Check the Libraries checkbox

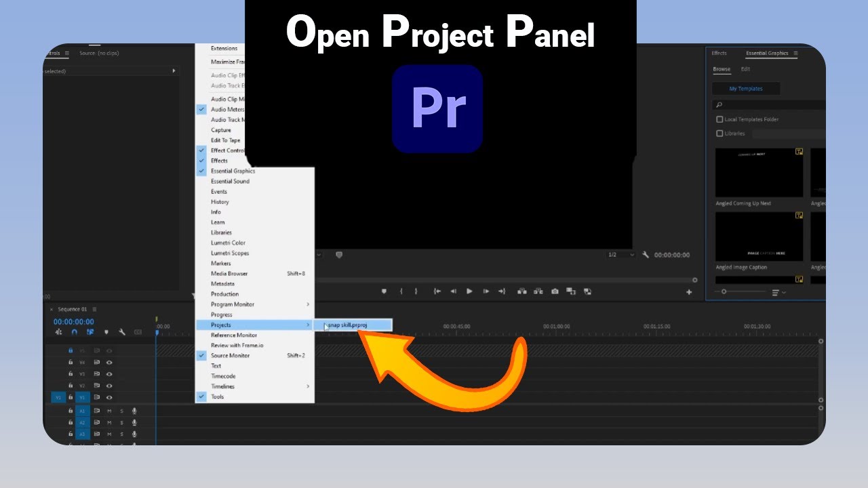[719, 134]
